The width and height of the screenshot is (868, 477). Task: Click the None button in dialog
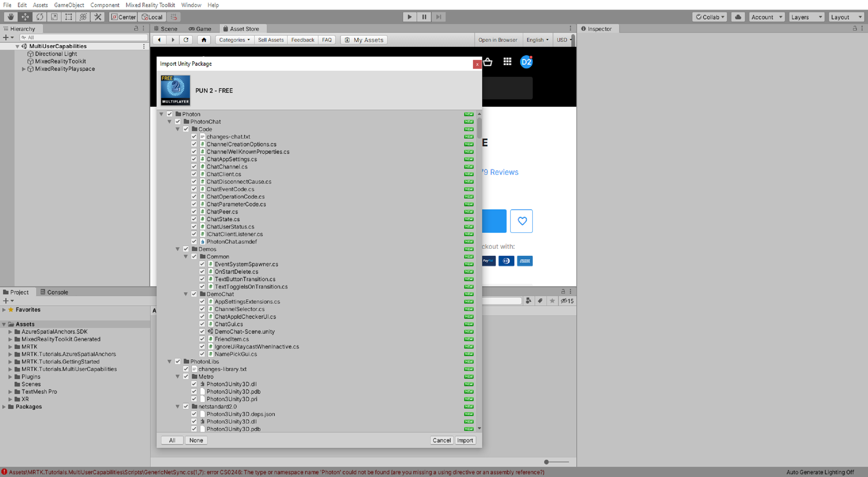[x=196, y=440]
